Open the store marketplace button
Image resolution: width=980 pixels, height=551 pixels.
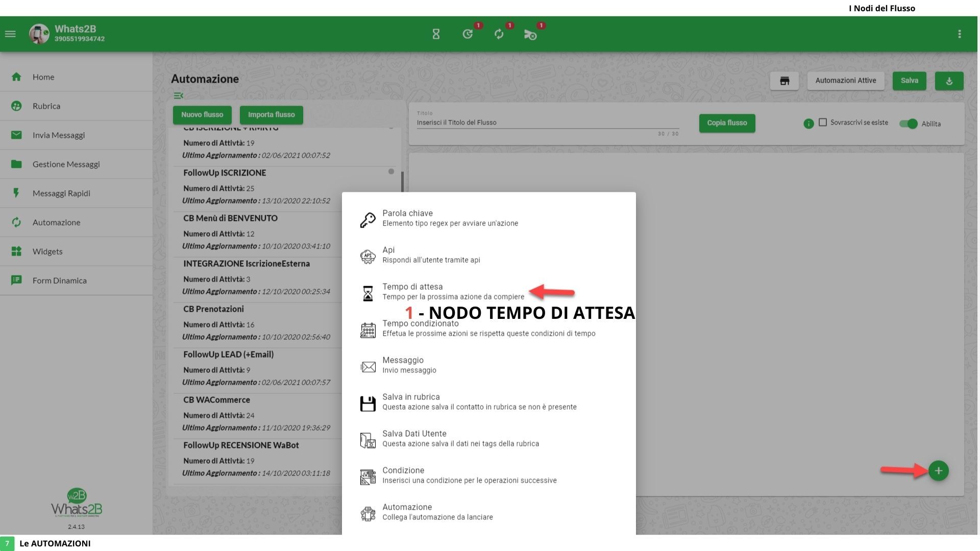[785, 81]
